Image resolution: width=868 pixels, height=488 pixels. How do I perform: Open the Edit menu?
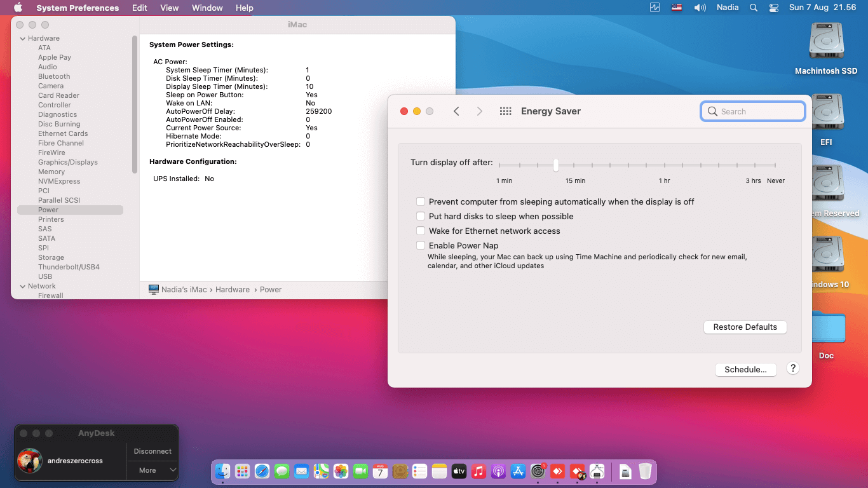coord(140,8)
